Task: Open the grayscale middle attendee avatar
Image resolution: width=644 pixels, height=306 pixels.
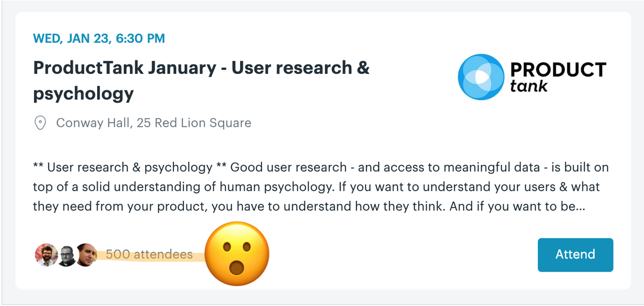Action: click(67, 256)
